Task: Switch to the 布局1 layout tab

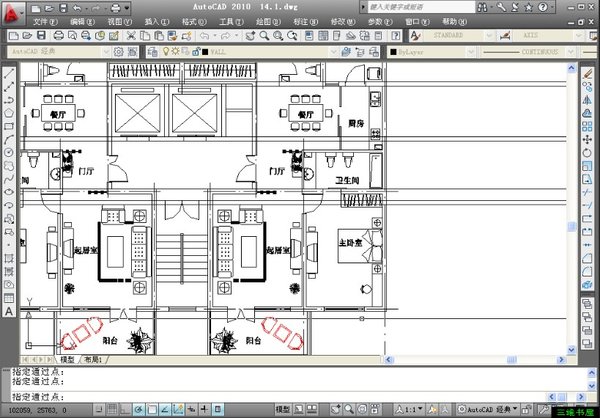Action: point(92,358)
